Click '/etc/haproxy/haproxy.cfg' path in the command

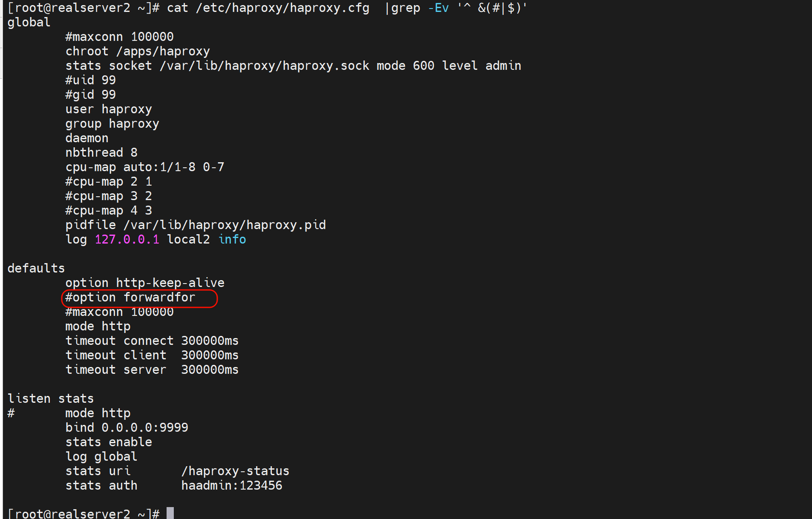click(282, 8)
